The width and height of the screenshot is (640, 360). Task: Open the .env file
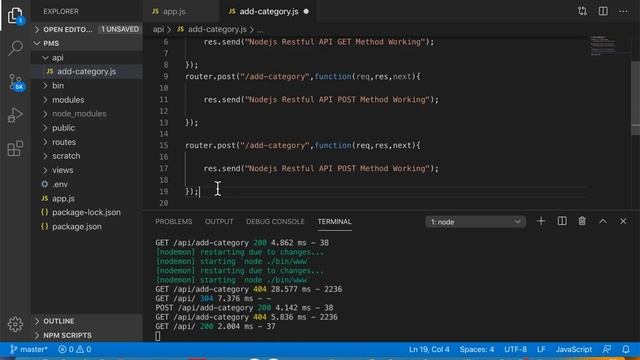coord(87,184)
